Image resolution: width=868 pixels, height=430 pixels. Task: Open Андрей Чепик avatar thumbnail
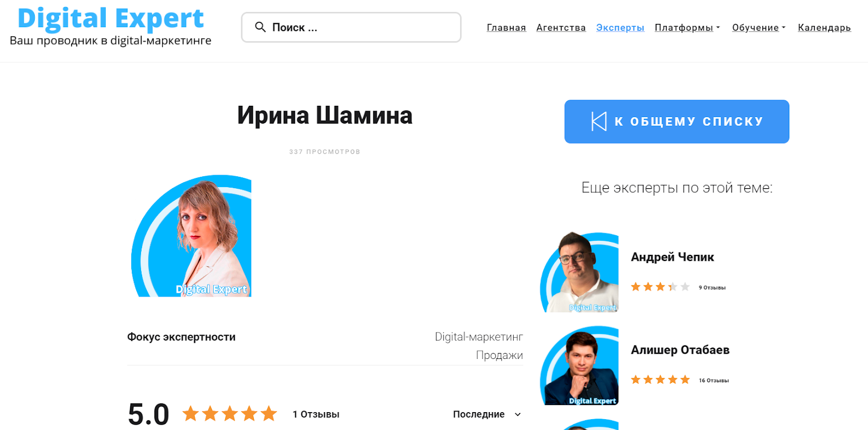[x=579, y=272]
